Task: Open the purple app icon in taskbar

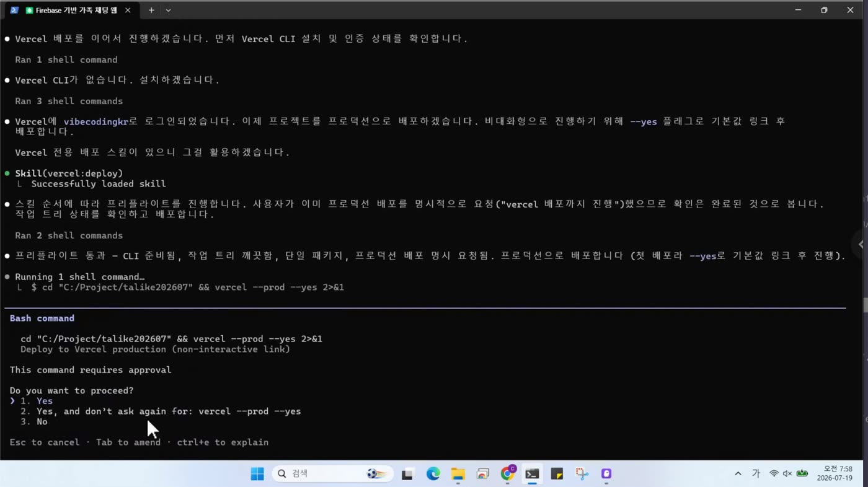Action: pos(606,474)
